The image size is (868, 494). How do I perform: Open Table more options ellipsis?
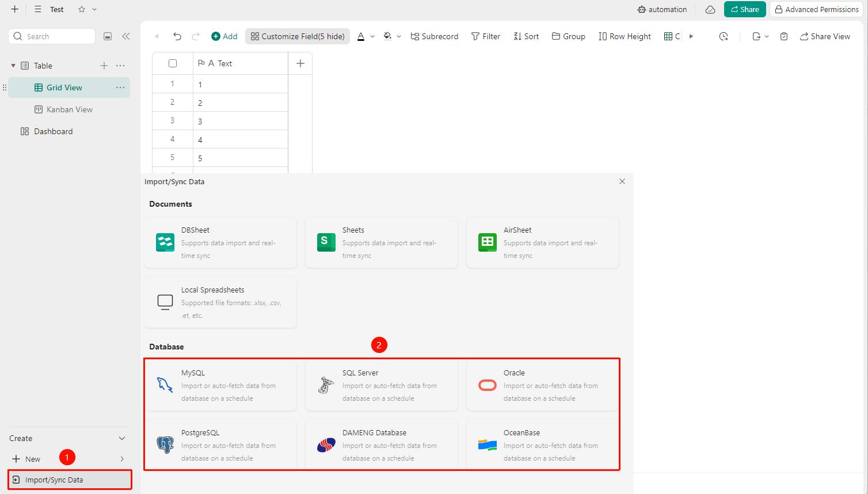pos(120,66)
